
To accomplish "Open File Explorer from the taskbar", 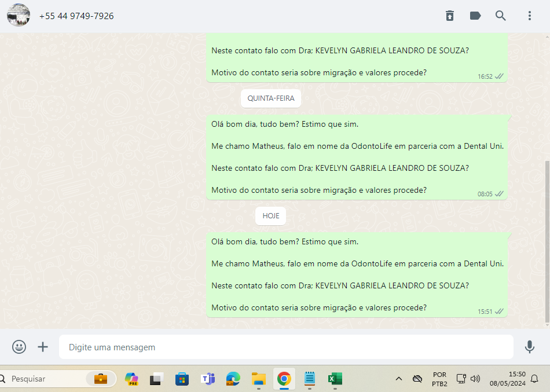I will [258, 379].
